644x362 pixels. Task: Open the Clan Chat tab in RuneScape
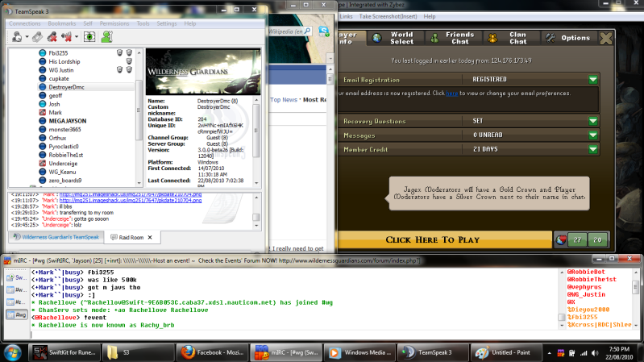click(512, 38)
